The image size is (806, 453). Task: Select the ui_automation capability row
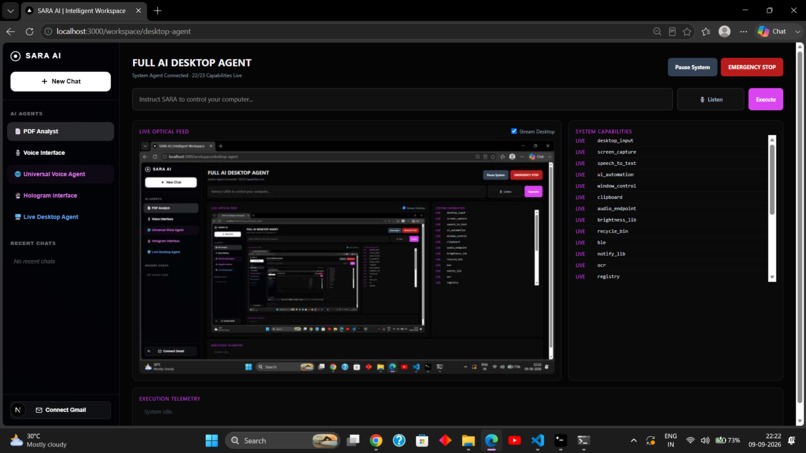668,175
